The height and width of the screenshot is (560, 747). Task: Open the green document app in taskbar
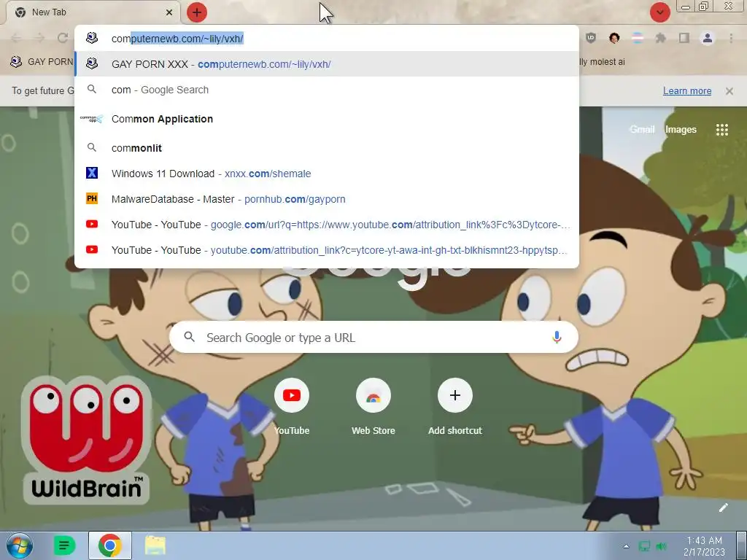pos(64,545)
